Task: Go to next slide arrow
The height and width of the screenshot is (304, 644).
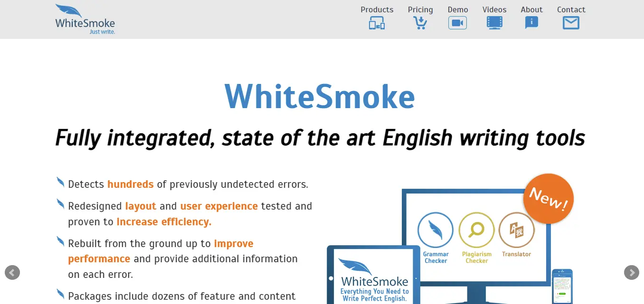Action: click(632, 272)
